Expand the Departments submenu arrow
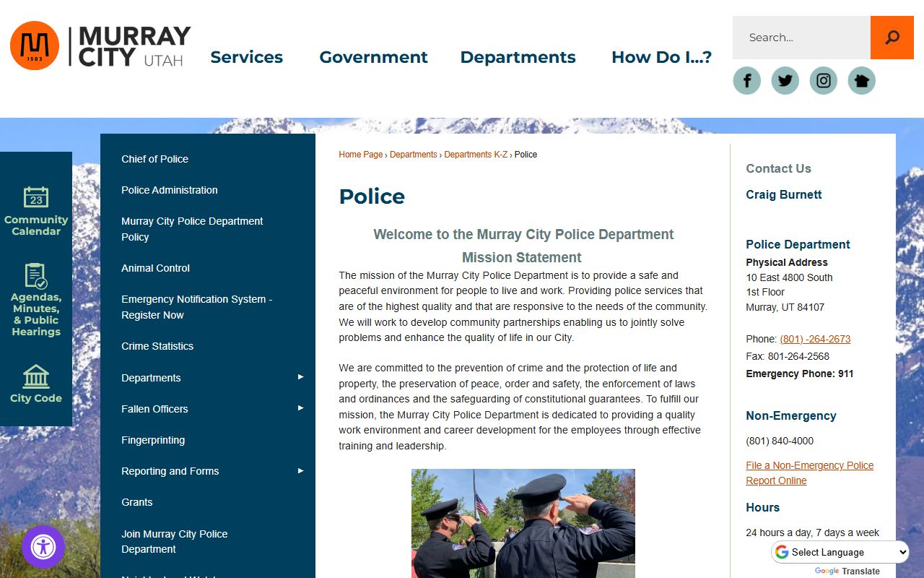The image size is (924, 578). coord(301,377)
